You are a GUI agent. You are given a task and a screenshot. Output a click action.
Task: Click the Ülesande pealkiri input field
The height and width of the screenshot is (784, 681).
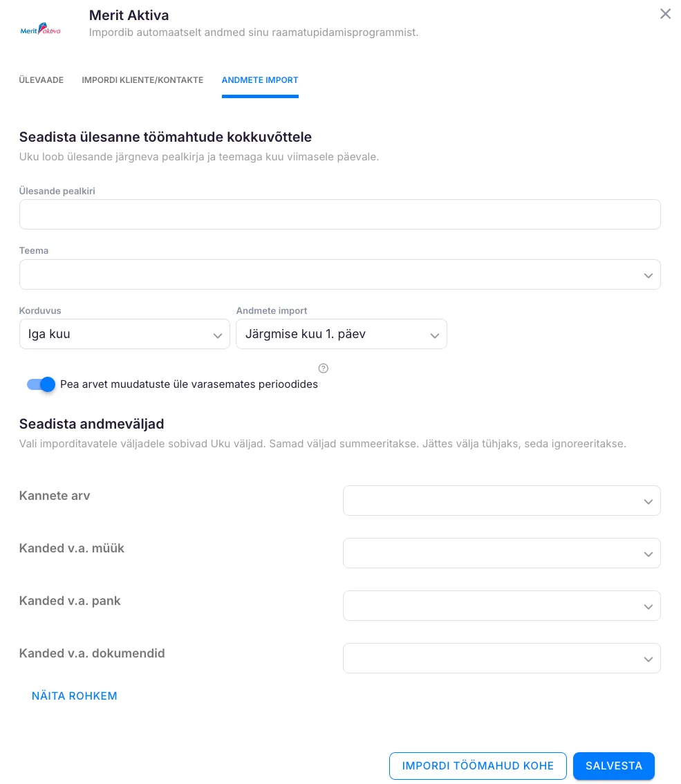pos(339,214)
